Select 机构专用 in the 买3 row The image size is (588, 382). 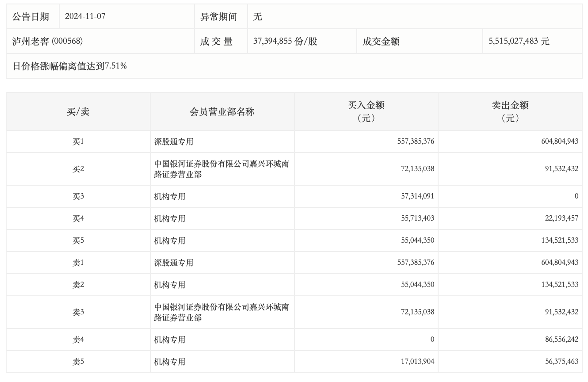pos(170,197)
